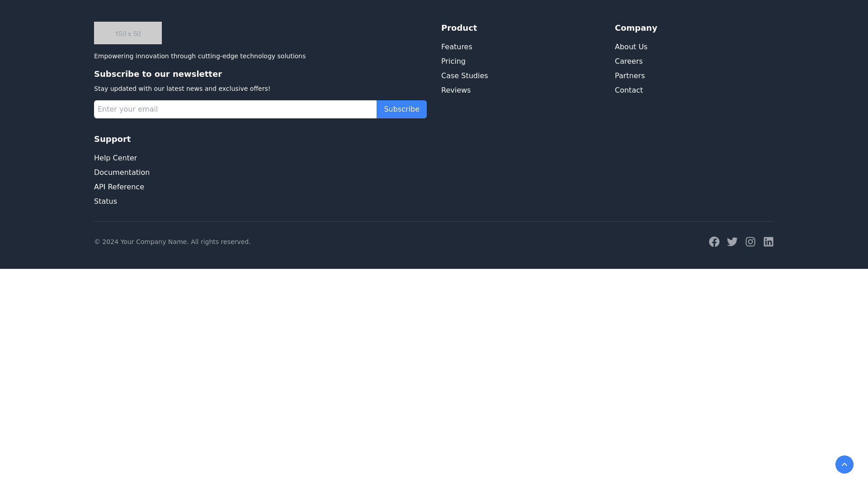Click the Contact link

628,90
